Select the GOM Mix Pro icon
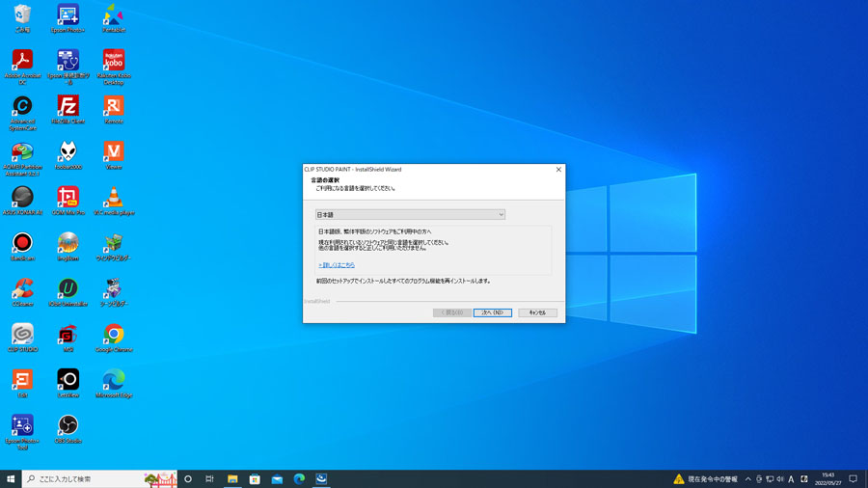The height and width of the screenshot is (488, 868). 68,201
